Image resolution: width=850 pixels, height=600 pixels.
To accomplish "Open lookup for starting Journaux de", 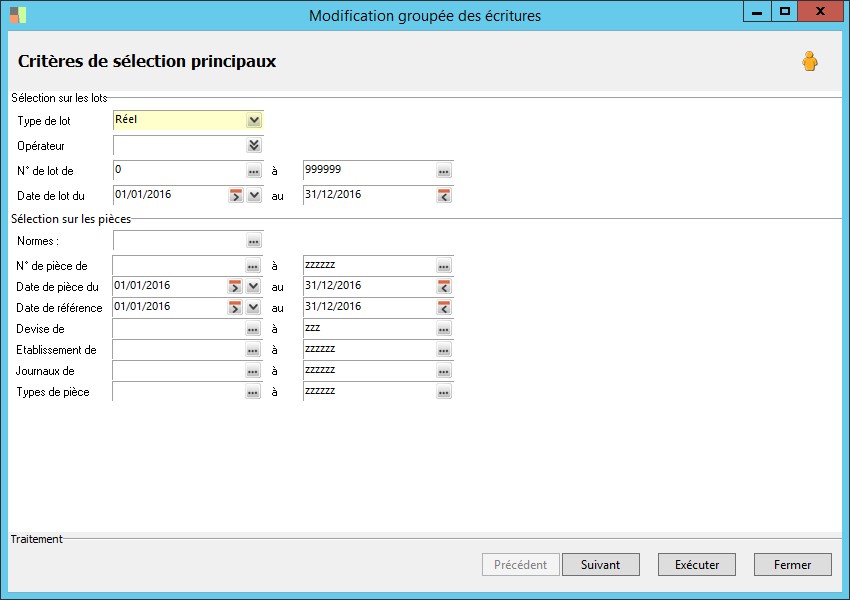I will pyautogui.click(x=254, y=371).
